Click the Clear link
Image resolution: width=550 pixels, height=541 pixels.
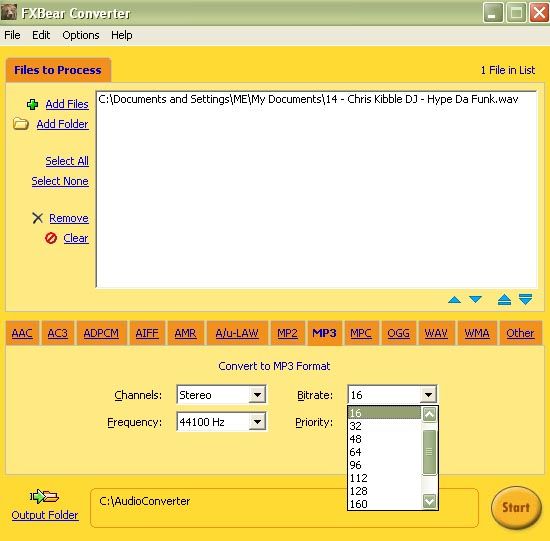click(x=76, y=238)
